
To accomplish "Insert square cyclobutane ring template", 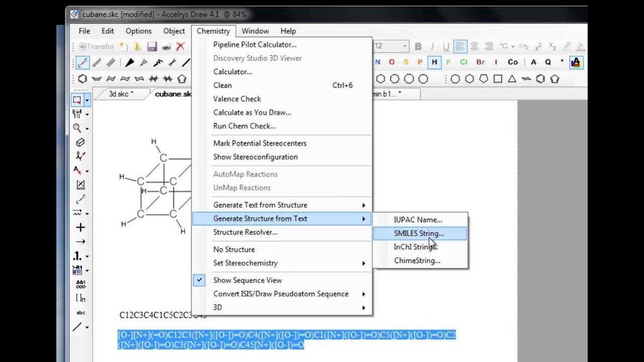I will (x=498, y=79).
